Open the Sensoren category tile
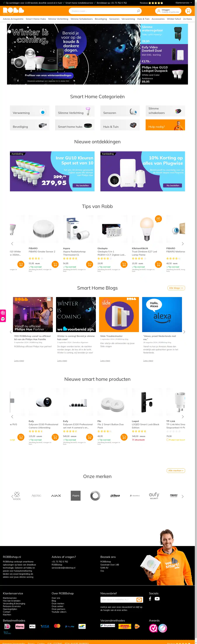 click(x=120, y=111)
